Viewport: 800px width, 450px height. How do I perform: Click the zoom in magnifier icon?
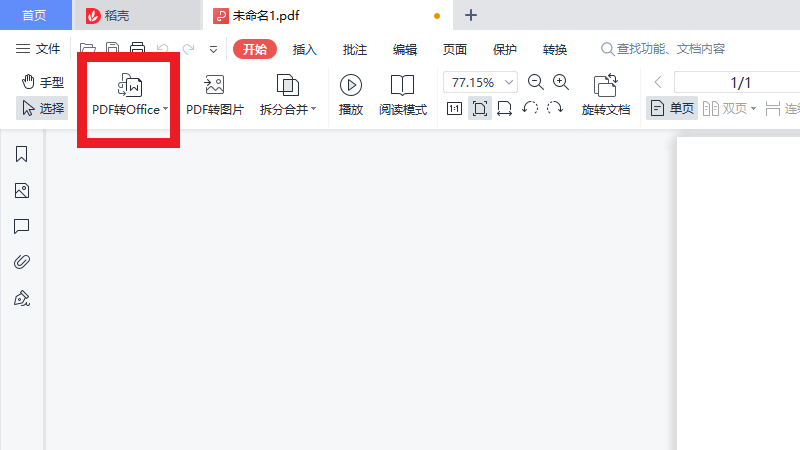coord(561,82)
